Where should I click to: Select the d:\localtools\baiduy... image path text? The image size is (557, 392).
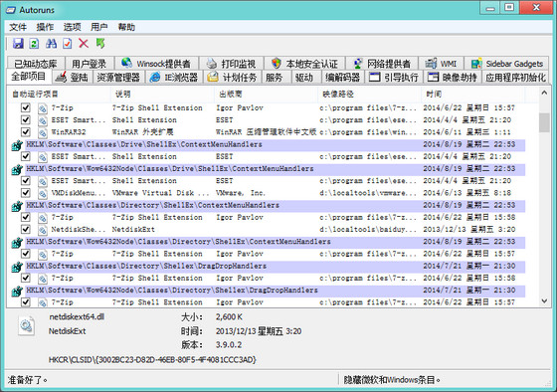(368, 229)
